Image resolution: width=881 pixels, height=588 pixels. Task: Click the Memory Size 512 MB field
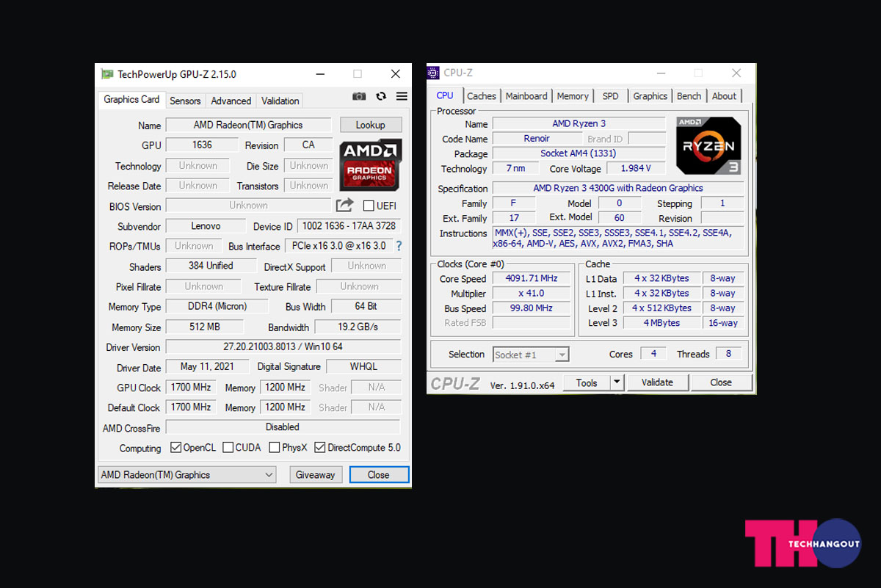[x=205, y=327]
